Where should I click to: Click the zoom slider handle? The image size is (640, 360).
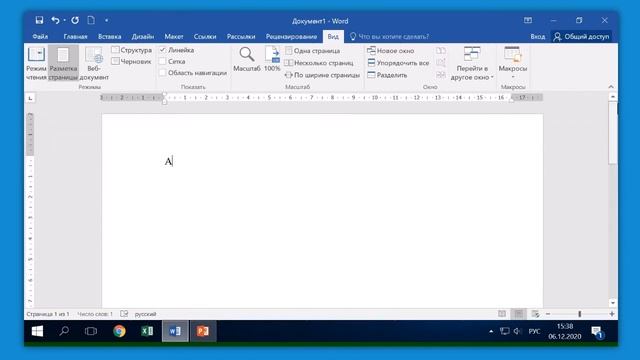pyautogui.click(x=580, y=314)
